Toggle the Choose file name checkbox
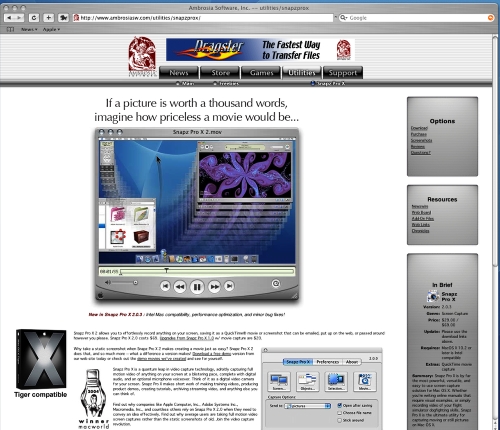The height and width of the screenshot is (430, 500). pos(339,413)
